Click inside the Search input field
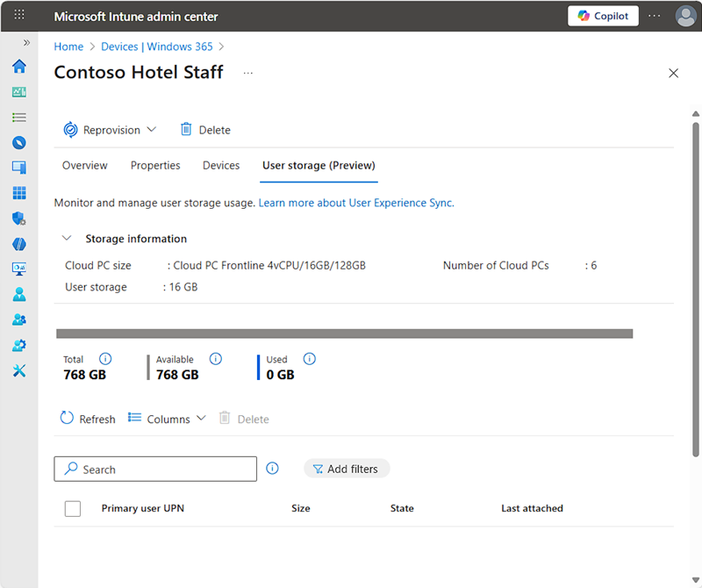 tap(154, 469)
